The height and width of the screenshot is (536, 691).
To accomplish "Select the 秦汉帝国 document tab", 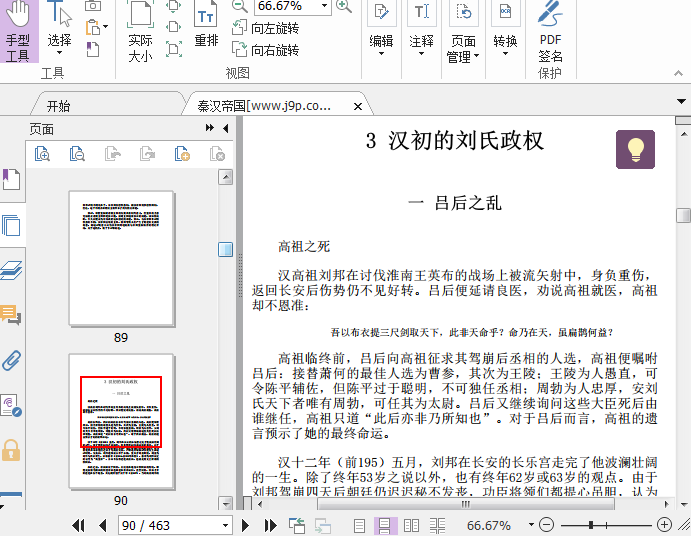I will coord(264,106).
